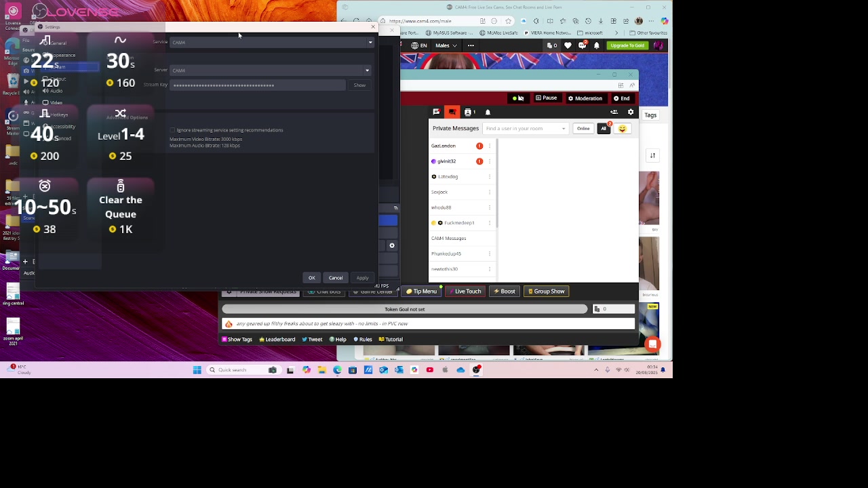The image size is (868, 488).
Task: Confirm settings with the OK button
Action: (312, 278)
